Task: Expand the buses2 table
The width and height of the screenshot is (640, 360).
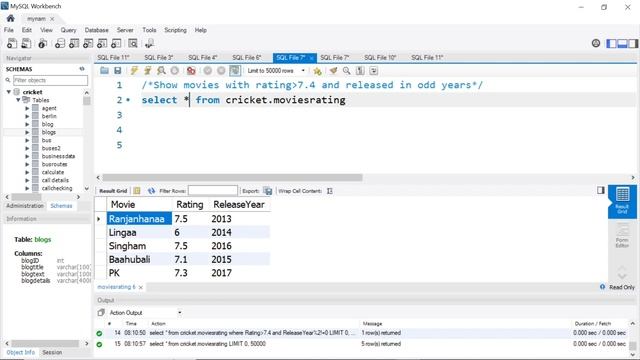Action: click(27, 148)
